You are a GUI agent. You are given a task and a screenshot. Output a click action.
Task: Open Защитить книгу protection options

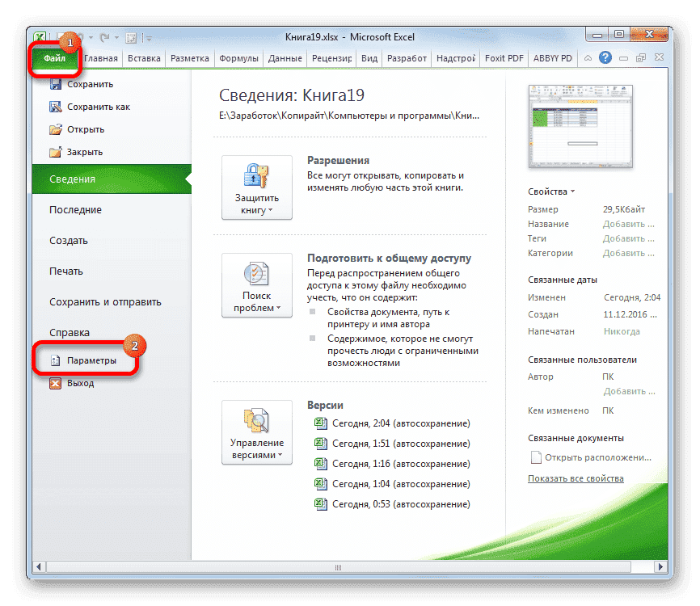256,188
